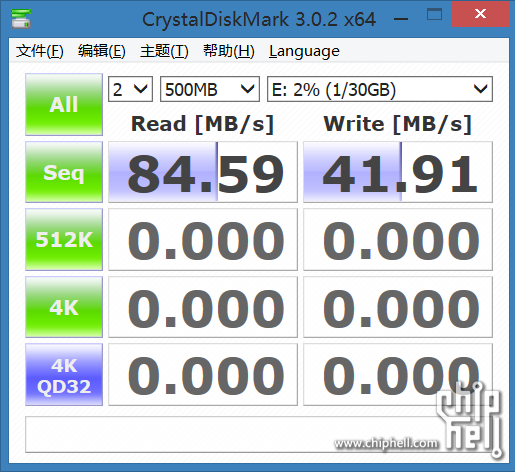Viewport: 515px width, 472px height.
Task: Start the 4K test
Action: (64, 307)
